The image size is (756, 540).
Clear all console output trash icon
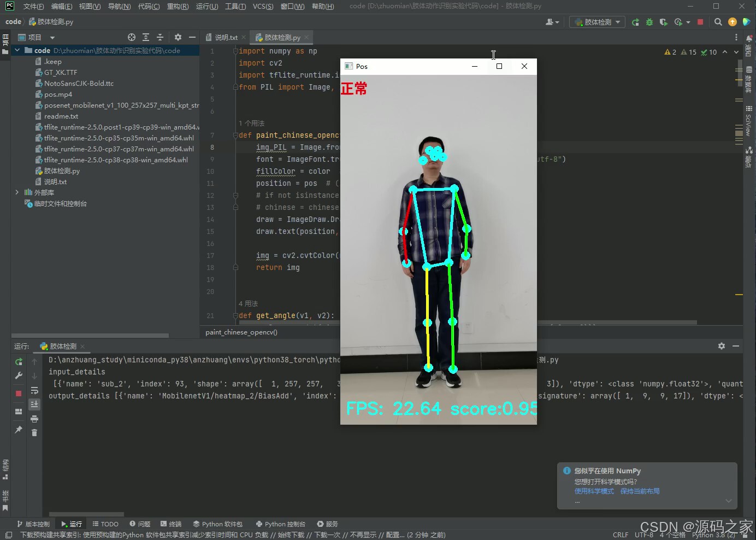click(34, 432)
